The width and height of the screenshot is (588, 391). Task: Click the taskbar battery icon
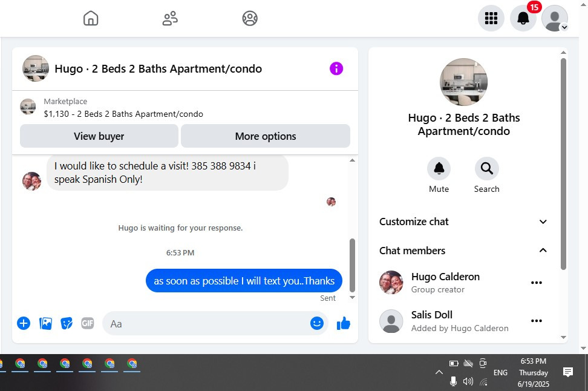click(454, 363)
